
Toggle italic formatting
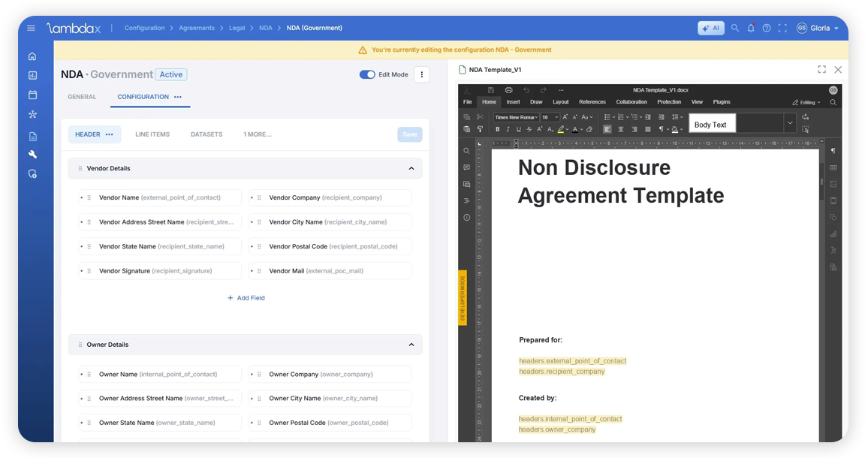pos(508,130)
